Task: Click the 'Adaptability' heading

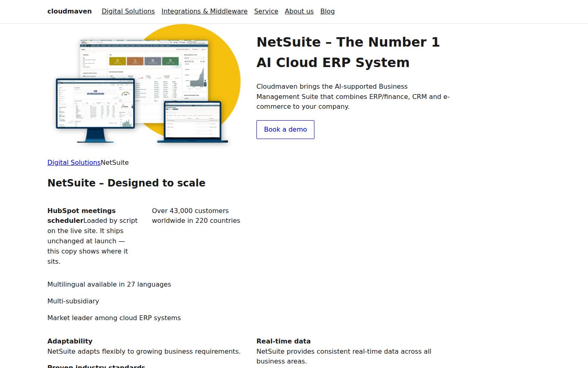Action: coord(70,341)
